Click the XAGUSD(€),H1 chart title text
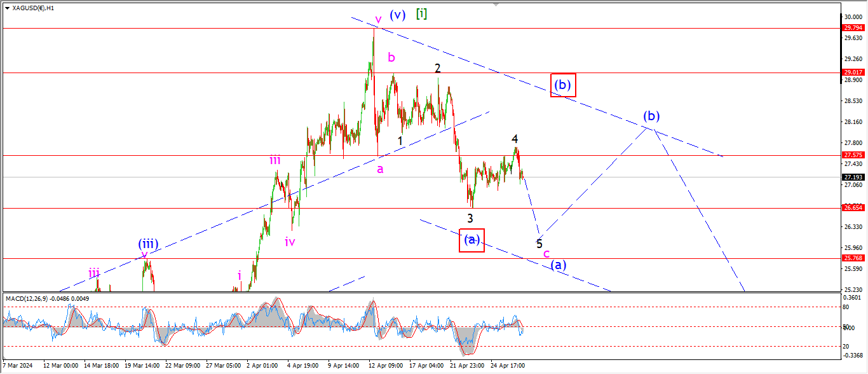Screen dimensions: 868x374 pyautogui.click(x=33, y=8)
